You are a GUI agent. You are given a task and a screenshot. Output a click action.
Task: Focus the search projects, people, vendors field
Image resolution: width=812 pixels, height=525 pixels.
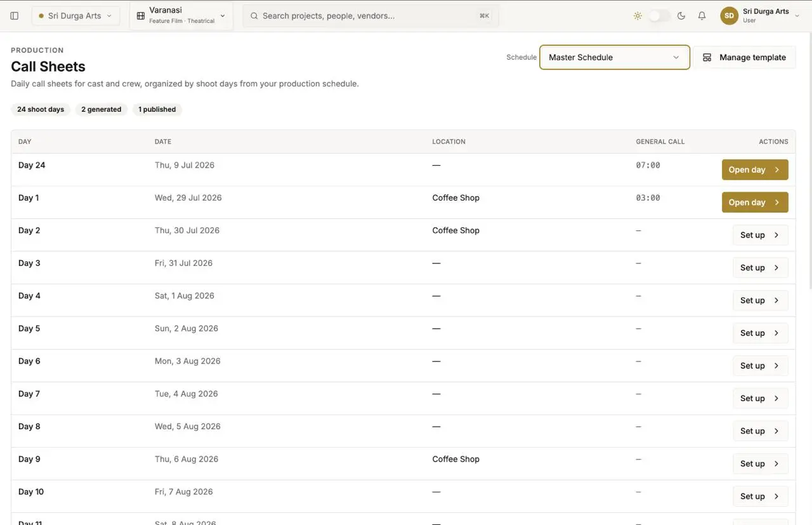tap(371, 16)
